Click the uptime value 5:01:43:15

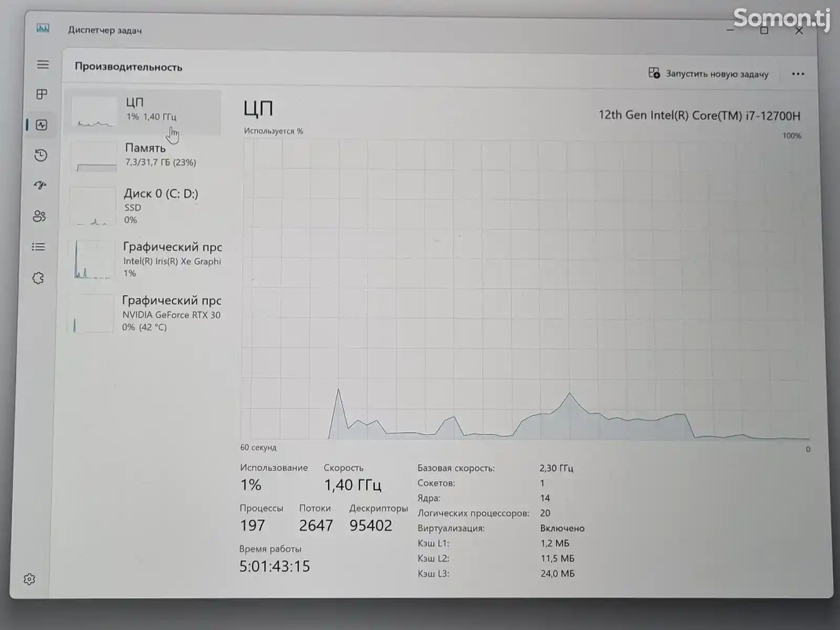275,566
